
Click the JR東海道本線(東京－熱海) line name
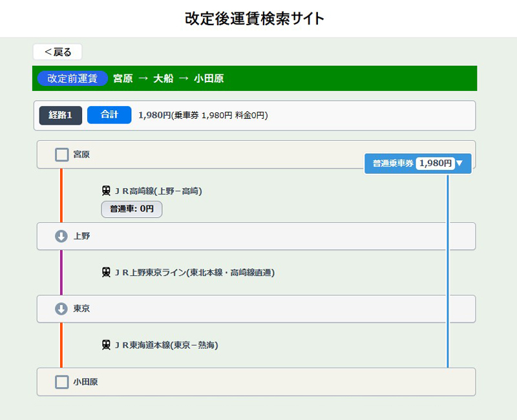tap(166, 345)
